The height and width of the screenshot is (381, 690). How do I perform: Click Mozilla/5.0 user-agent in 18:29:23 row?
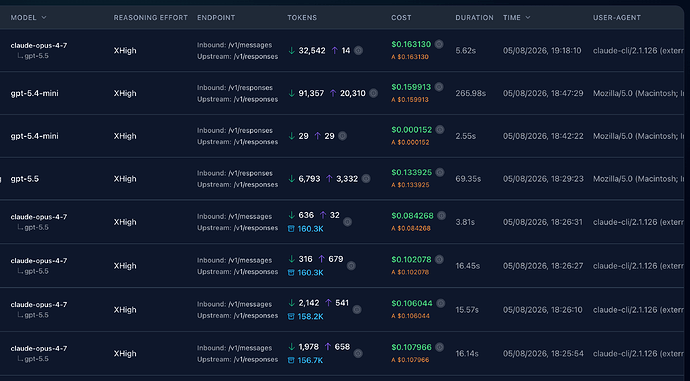point(639,179)
